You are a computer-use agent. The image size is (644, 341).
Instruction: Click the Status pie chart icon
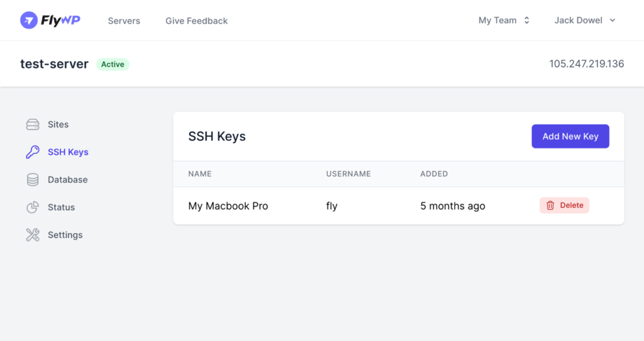pyautogui.click(x=33, y=207)
